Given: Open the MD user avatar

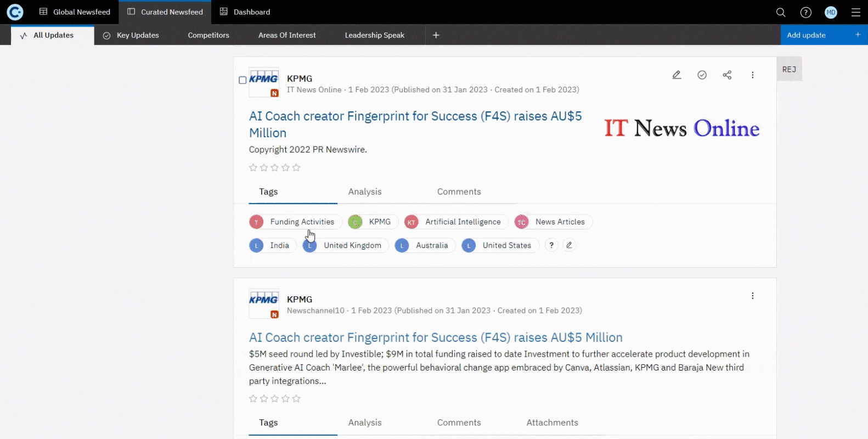Looking at the screenshot, I should point(831,12).
